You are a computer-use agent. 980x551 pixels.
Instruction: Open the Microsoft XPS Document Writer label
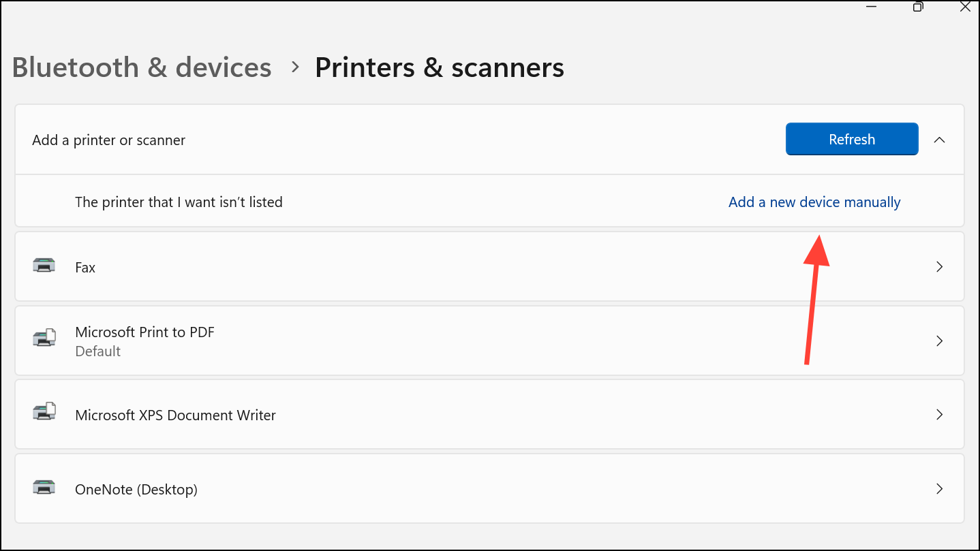pos(175,415)
